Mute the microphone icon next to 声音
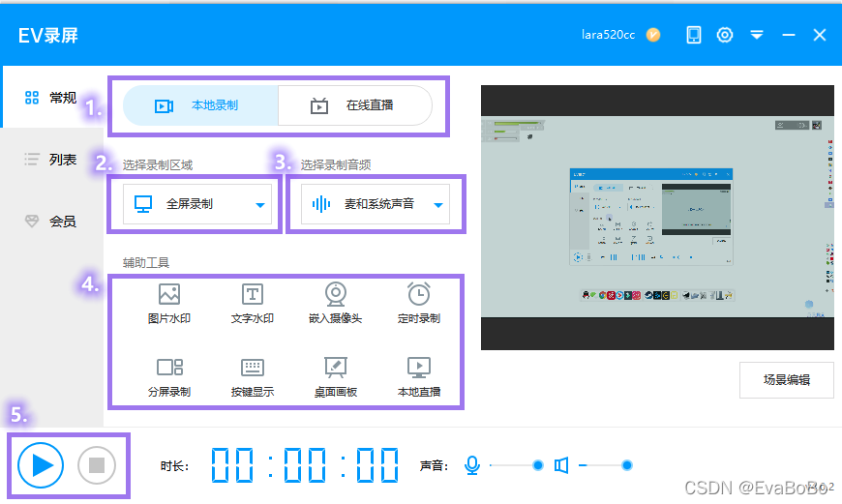This screenshot has width=842, height=504. tap(472, 465)
